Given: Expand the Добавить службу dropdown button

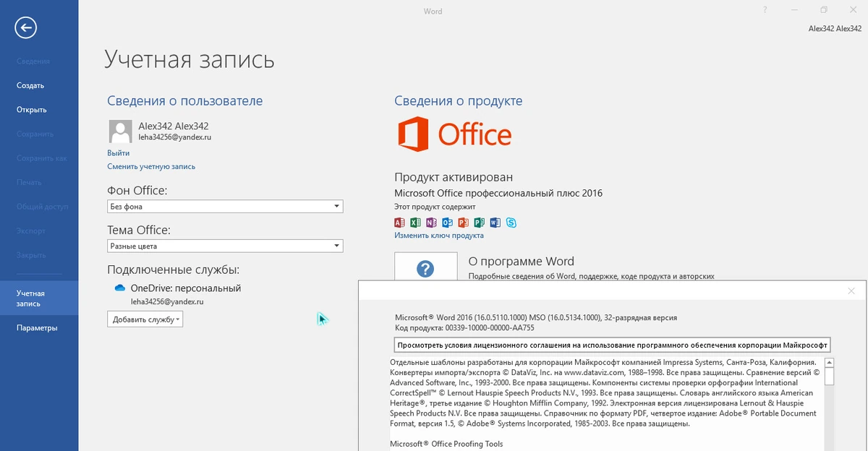Looking at the screenshot, I should click(x=145, y=319).
